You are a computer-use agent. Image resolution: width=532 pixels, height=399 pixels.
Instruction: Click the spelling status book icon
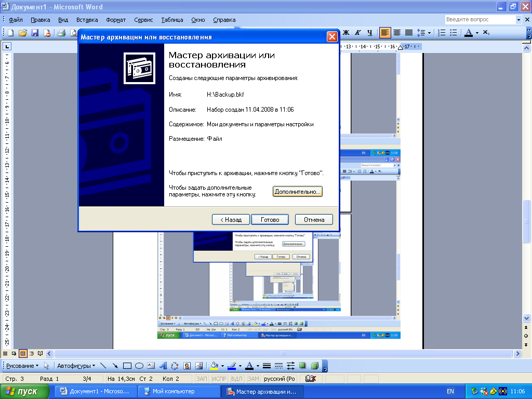pyautogui.click(x=311, y=379)
